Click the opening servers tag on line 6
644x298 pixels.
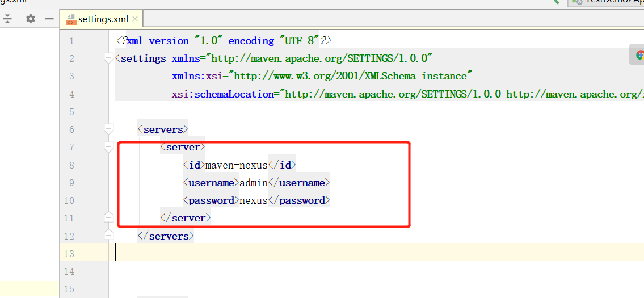point(163,129)
